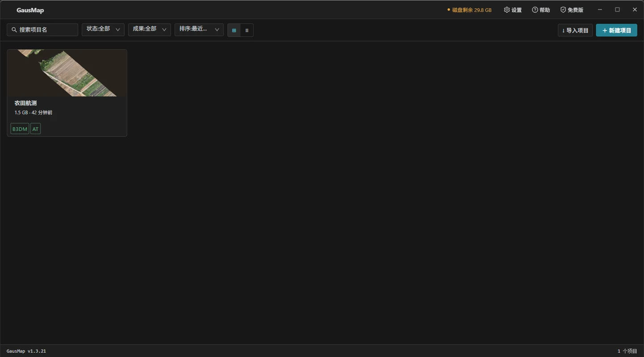Open the 帮助 help menu

tap(541, 10)
